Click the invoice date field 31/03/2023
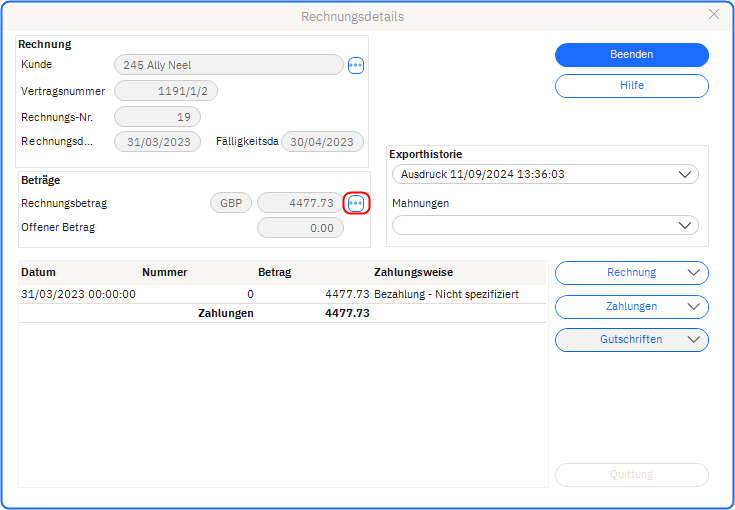This screenshot has width=735, height=510. (x=158, y=142)
